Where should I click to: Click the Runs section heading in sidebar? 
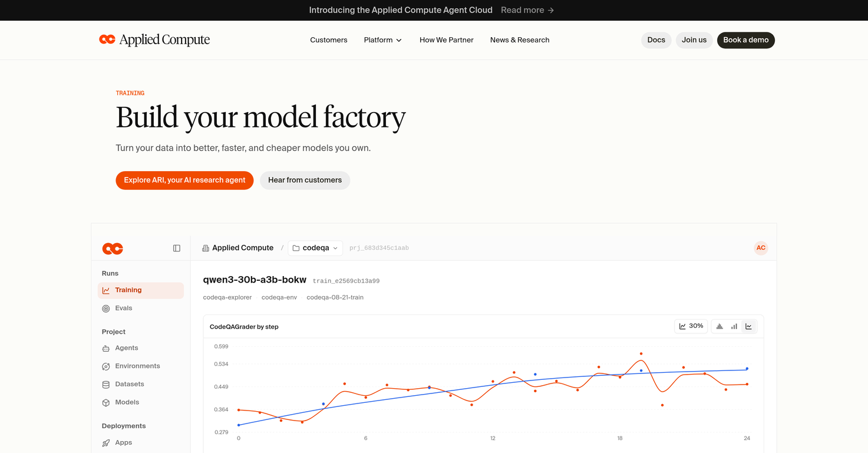(110, 274)
